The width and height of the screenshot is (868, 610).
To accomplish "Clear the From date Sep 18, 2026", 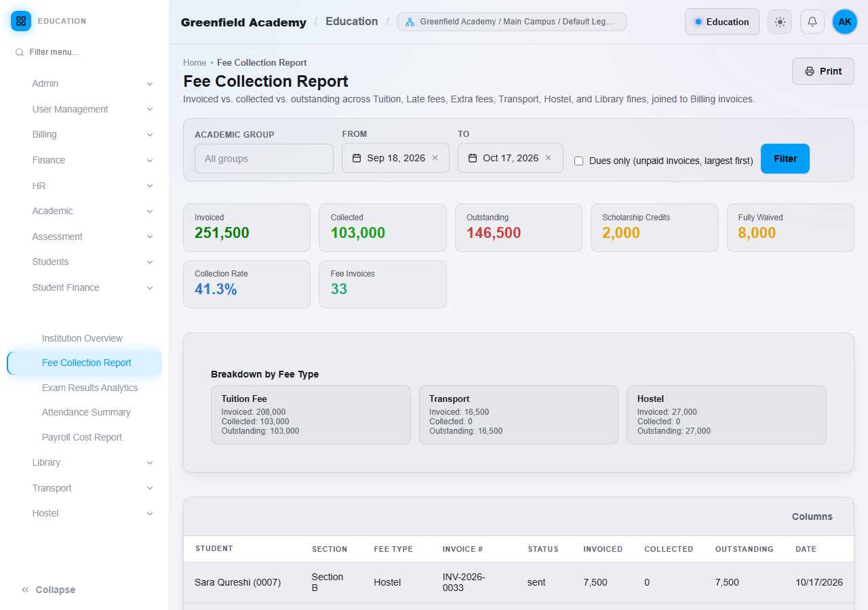I will (x=435, y=158).
